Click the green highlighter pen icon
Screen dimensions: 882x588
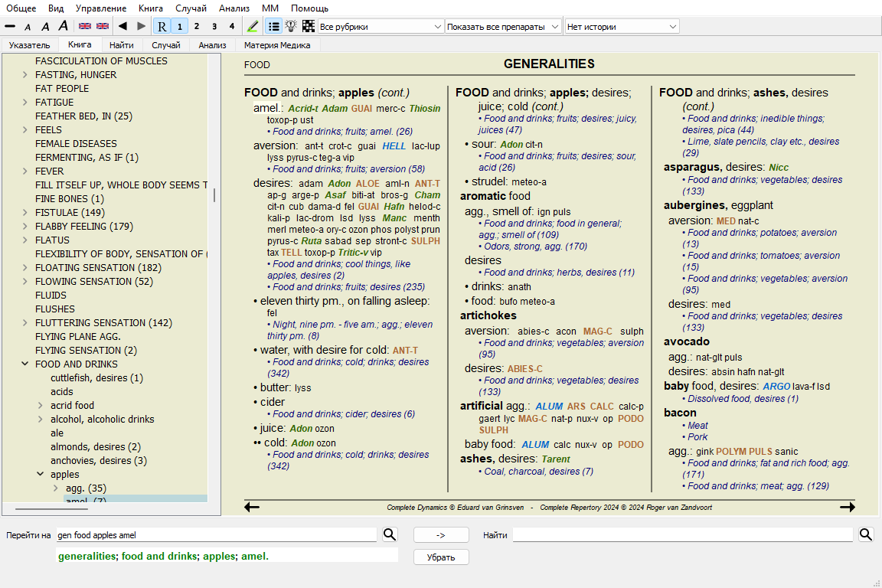(253, 26)
